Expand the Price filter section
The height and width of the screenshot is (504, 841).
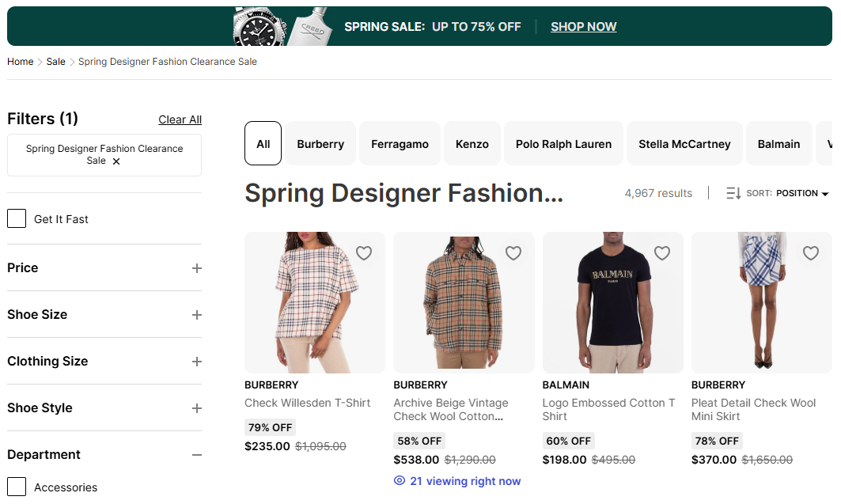tap(197, 268)
